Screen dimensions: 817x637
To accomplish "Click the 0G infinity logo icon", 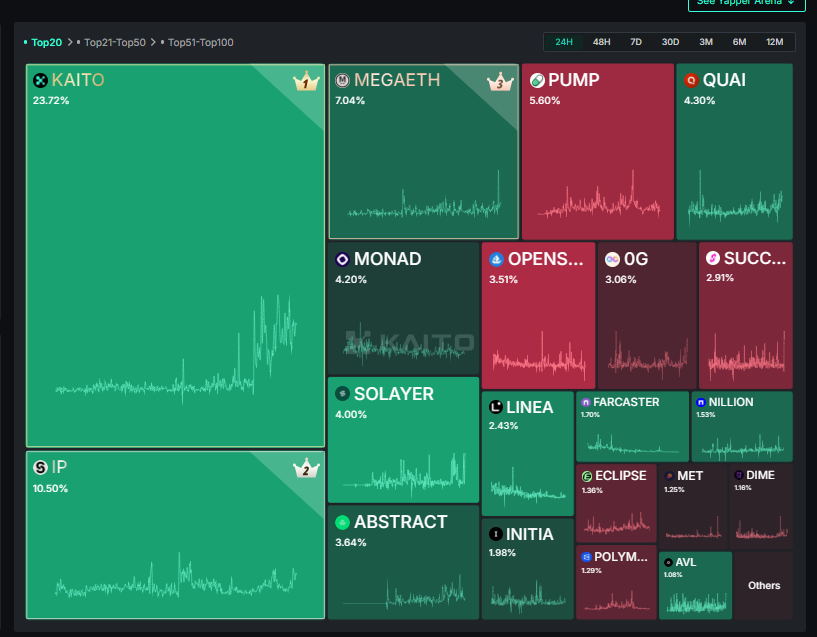I will click(612, 259).
